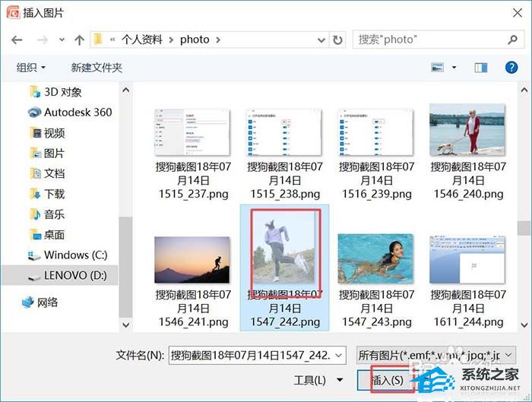Click sidebar scrollbar up arrow
Image resolution: width=532 pixels, height=402 pixels.
[125, 90]
